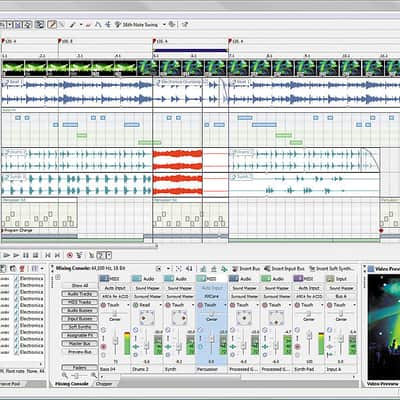Click the Input A channel name label

pos(335,369)
